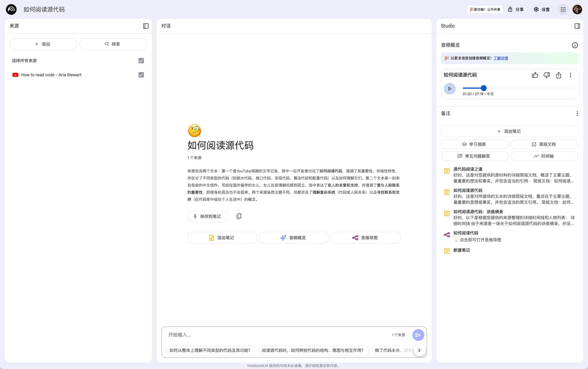The image size is (588, 369).
Task: Play the audio overview
Action: coord(449,89)
